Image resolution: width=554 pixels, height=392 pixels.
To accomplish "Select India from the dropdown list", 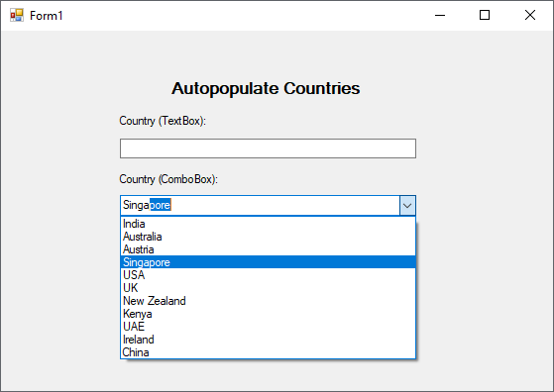I will tap(268, 224).
